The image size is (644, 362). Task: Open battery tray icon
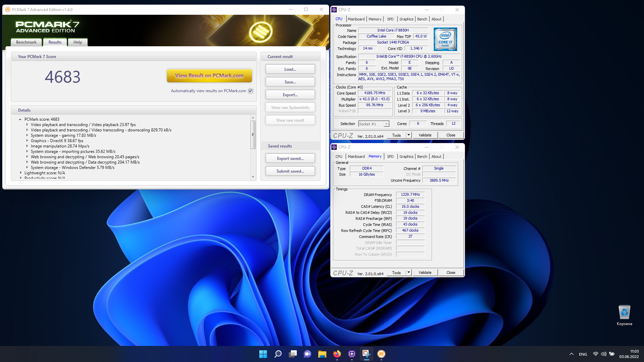[612, 354]
